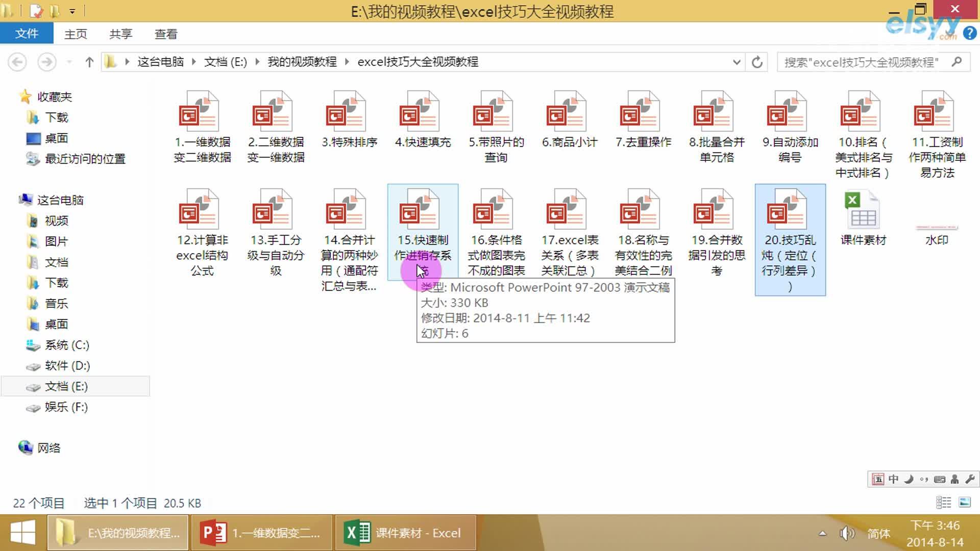980x551 pixels.
Task: Select the 课件素材 Excel file icon
Action: (x=863, y=210)
